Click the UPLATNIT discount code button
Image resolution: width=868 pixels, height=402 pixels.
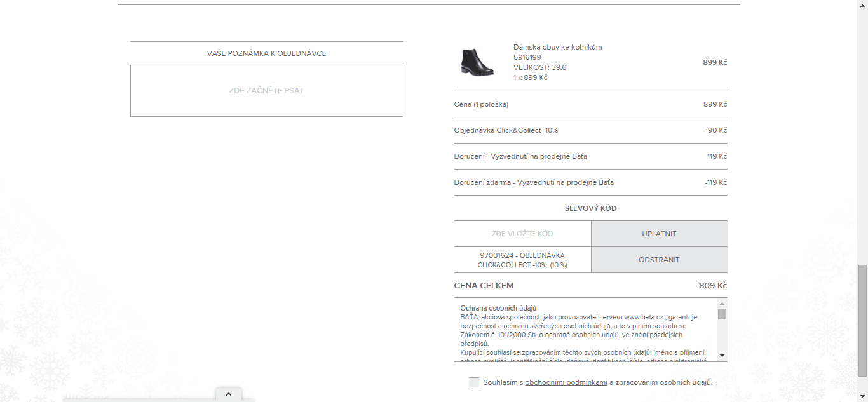click(x=659, y=234)
